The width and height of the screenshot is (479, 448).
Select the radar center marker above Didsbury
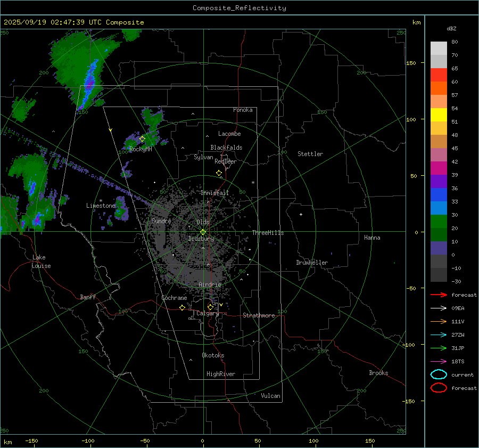click(203, 231)
